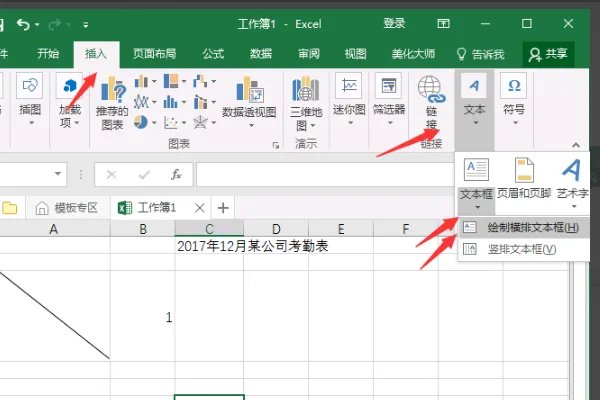Click the Insert Function fx button
600x400 pixels.
176,175
